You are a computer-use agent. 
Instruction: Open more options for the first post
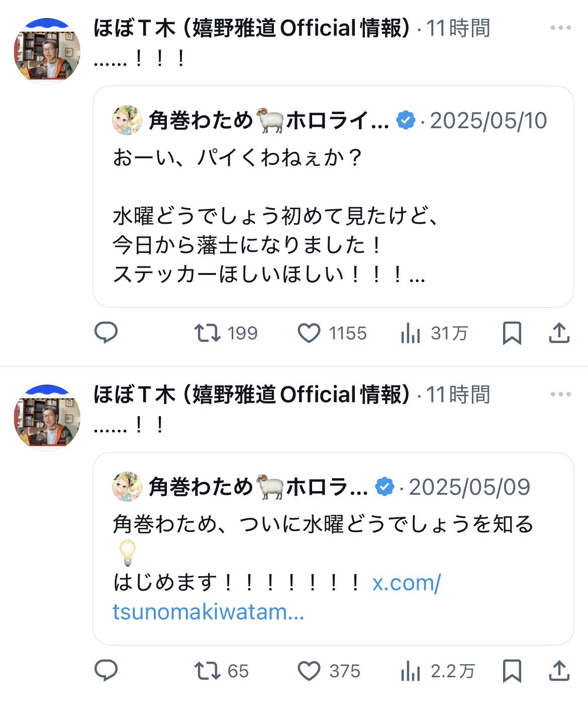(560, 28)
